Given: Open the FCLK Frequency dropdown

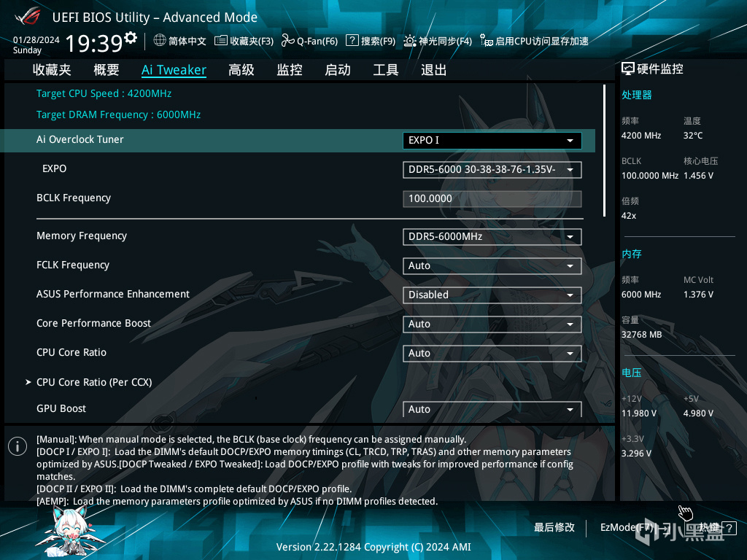Looking at the screenshot, I should pos(492,265).
